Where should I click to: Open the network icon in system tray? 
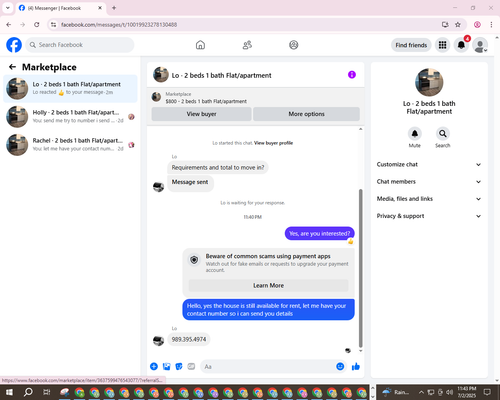pyautogui.click(x=431, y=392)
